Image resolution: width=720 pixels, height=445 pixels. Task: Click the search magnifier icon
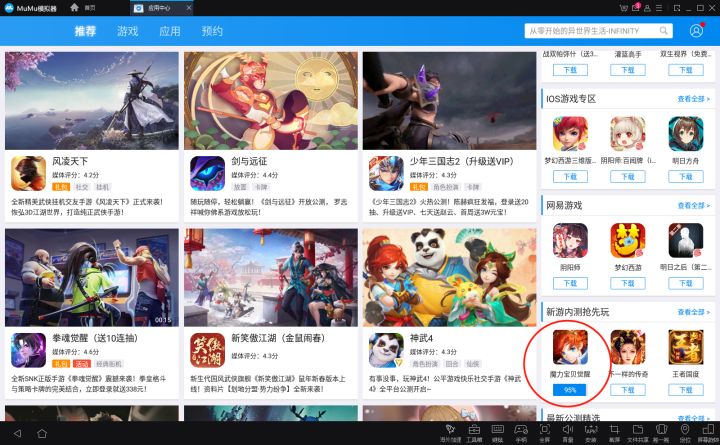click(663, 31)
